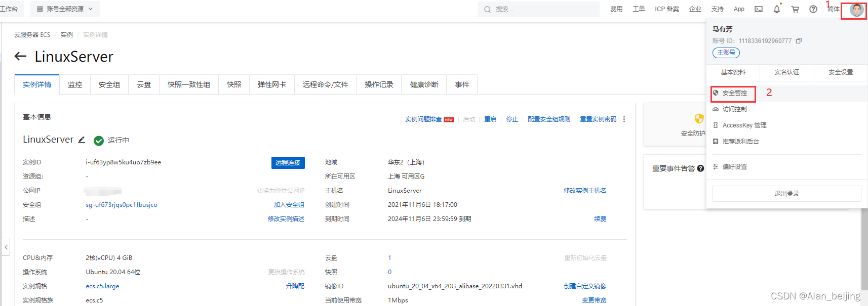Click the search magnifier icon
The height and width of the screenshot is (306, 868).
[x=487, y=9]
